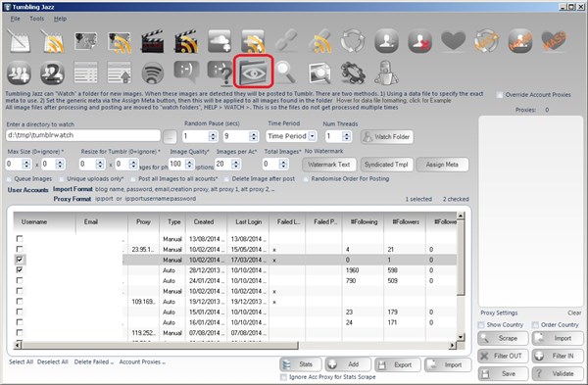Tick the Queue Images checkbox
Image resolution: width=588 pixels, height=385 pixels.
(10, 179)
